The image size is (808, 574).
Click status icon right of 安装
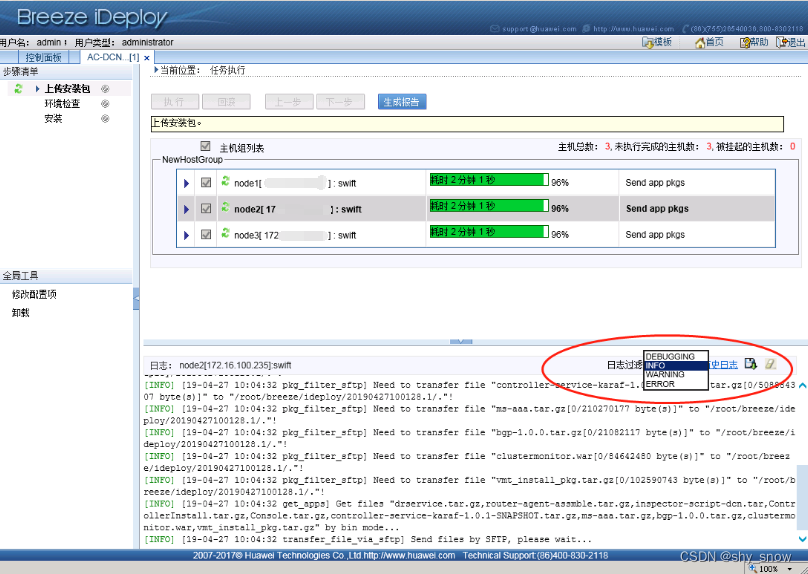click(105, 119)
